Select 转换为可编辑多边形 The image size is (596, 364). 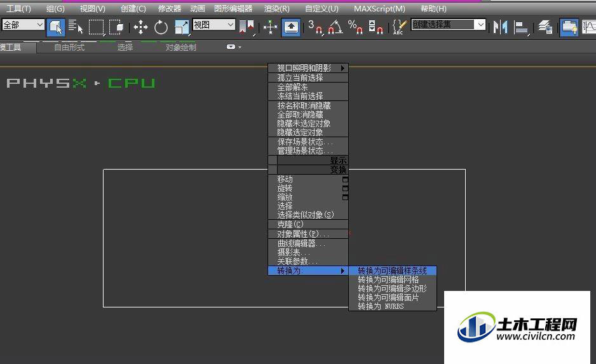[392, 288]
